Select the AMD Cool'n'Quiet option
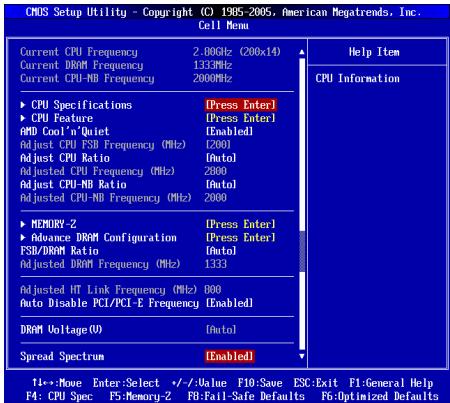The image size is (450, 403). [65, 132]
